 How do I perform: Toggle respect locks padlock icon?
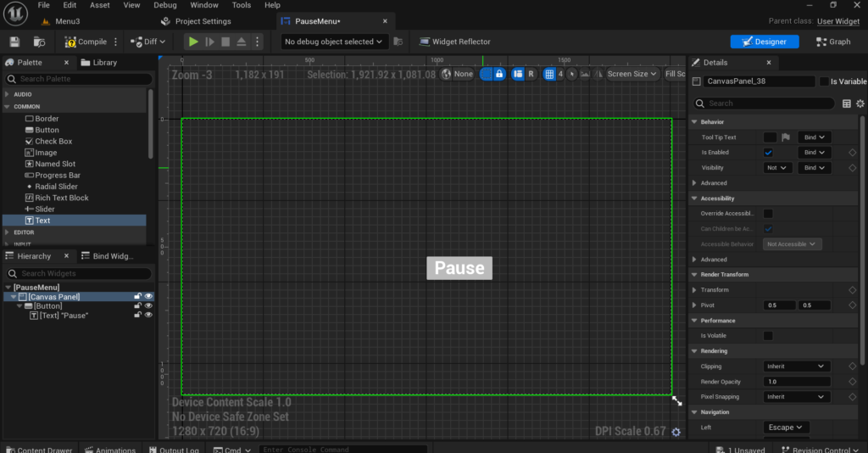499,74
